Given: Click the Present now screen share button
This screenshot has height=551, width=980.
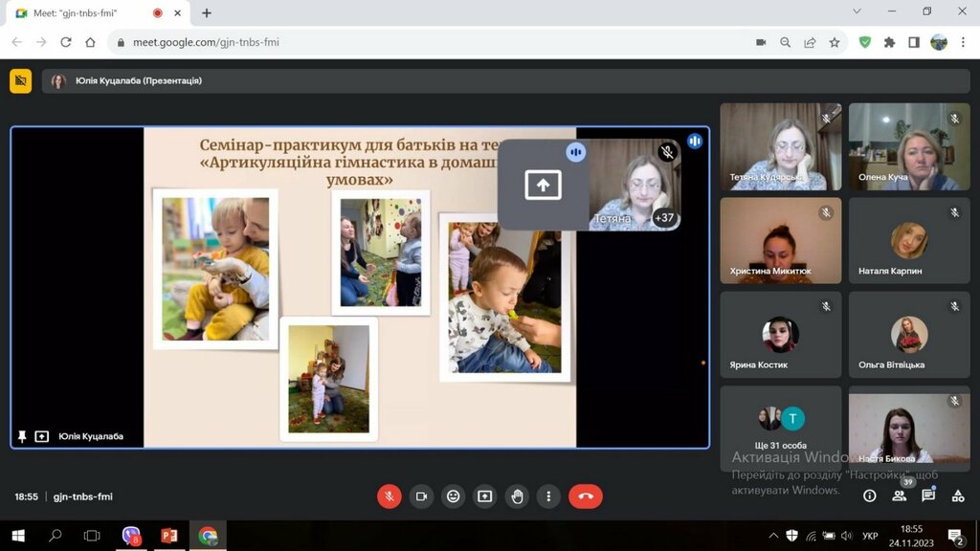Looking at the screenshot, I should [x=485, y=496].
